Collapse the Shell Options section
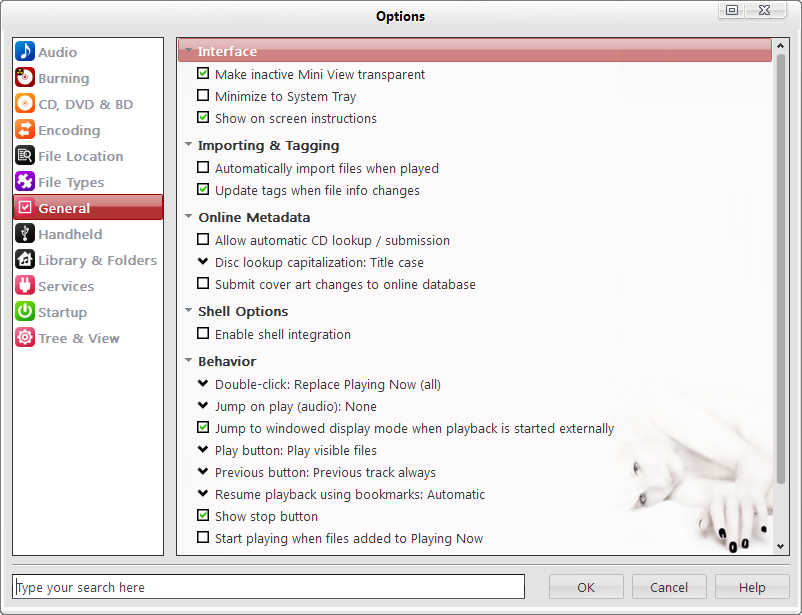This screenshot has width=802, height=615. [x=189, y=311]
